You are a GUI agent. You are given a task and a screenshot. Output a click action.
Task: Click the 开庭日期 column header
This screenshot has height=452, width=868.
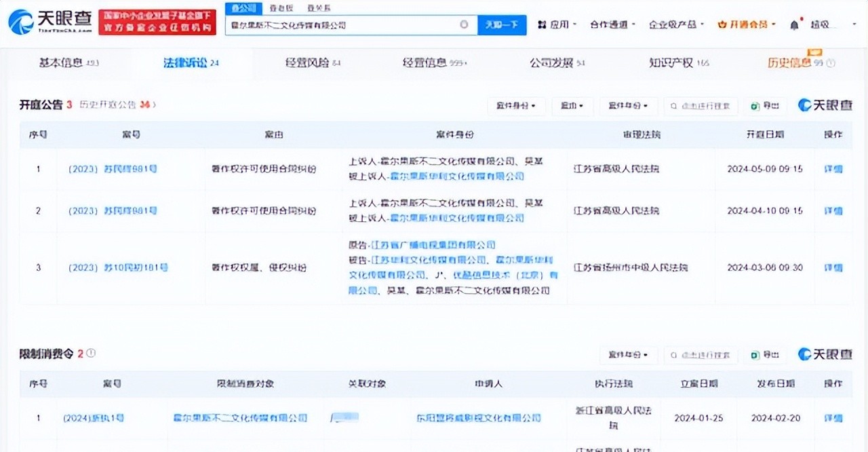tap(765, 135)
